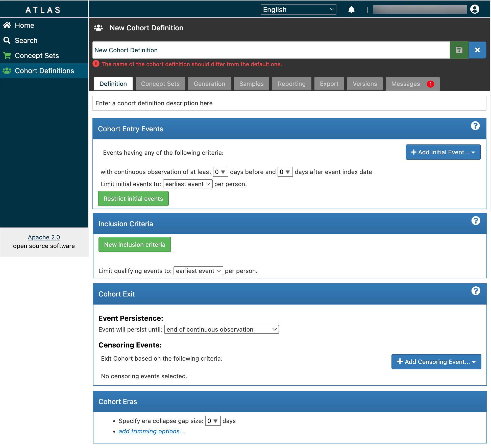Switch to the Generation tab
491x448 pixels.
pos(209,83)
